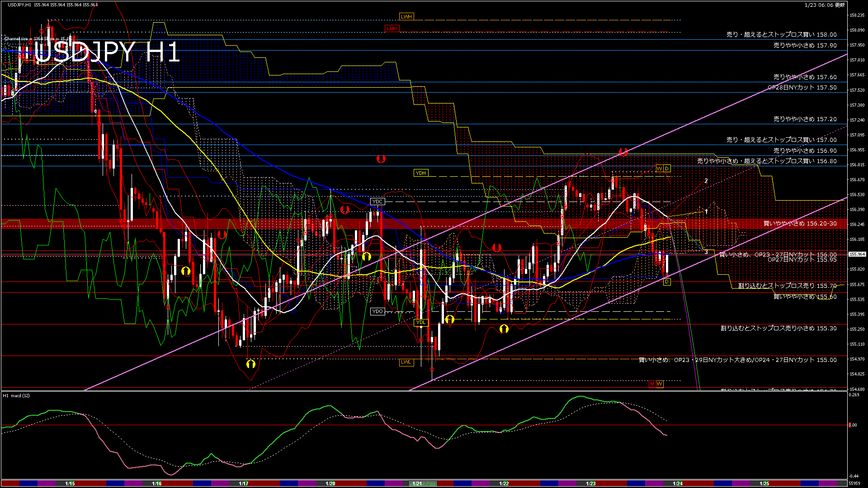Click the orange LWL level label
This screenshot has height=488, width=868.
click(x=406, y=362)
